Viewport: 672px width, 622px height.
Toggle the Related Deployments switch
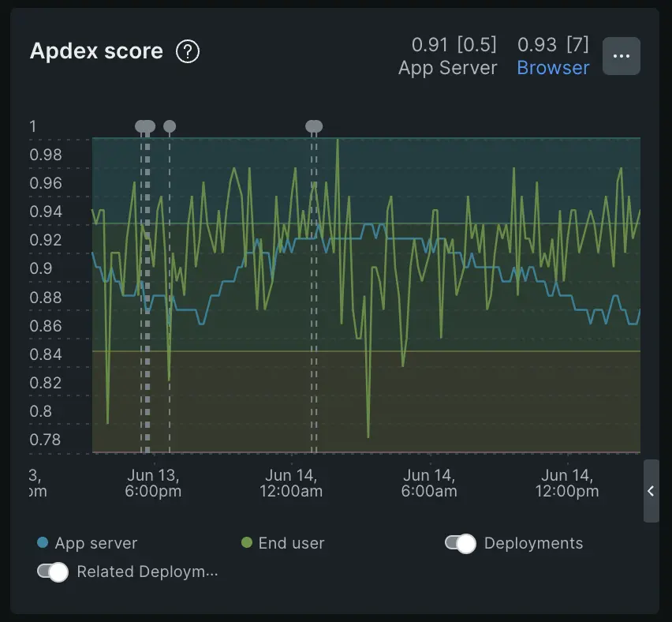coord(53,572)
